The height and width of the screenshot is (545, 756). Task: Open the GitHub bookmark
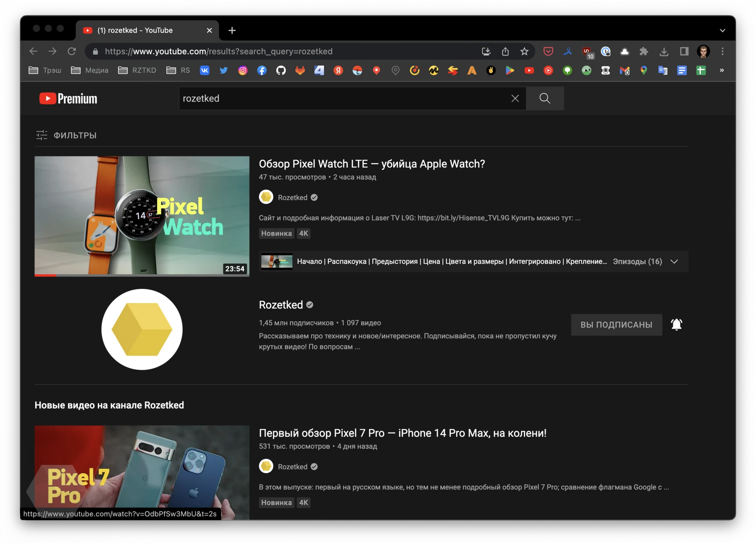[281, 70]
